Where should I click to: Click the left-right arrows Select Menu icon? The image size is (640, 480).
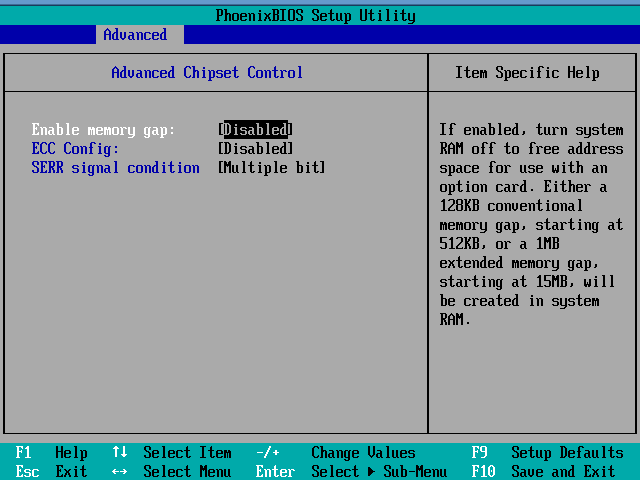(x=120, y=472)
